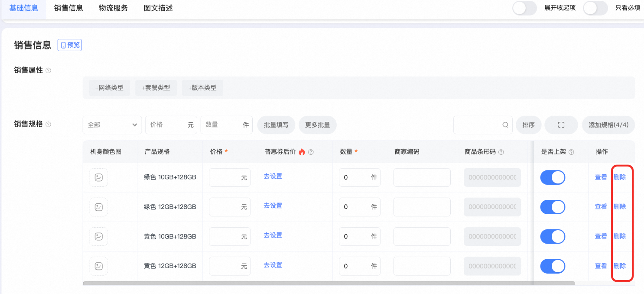Click help icon beside 是否上架 header
644x294 pixels.
click(571, 152)
